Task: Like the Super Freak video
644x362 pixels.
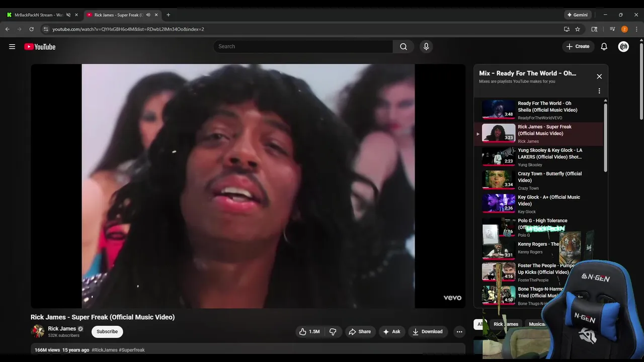Action: point(309,332)
